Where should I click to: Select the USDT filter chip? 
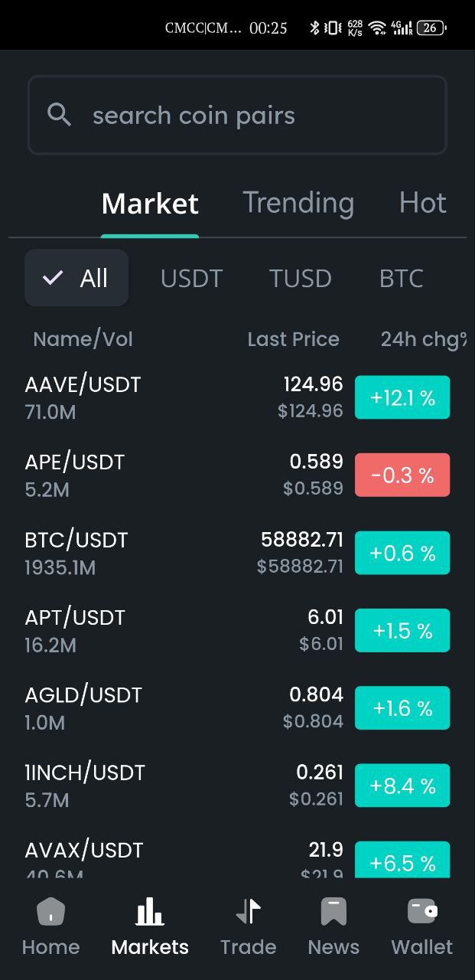coord(191,279)
